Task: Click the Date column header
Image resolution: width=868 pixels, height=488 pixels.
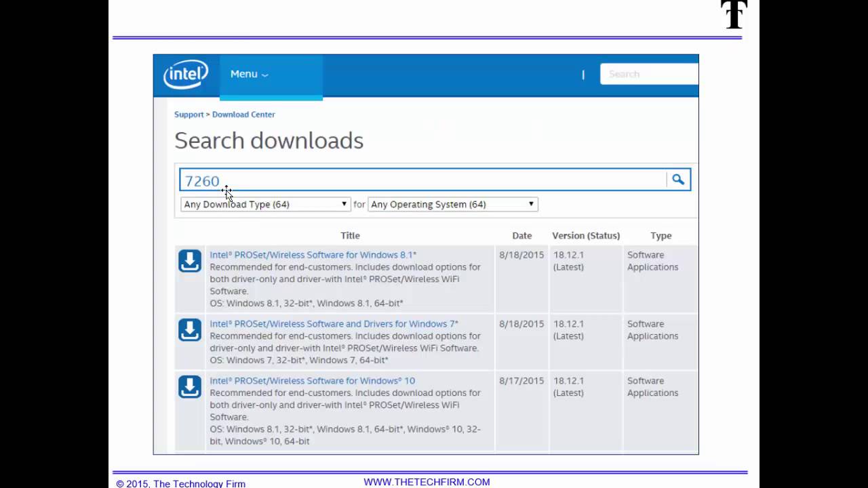Action: (522, 235)
